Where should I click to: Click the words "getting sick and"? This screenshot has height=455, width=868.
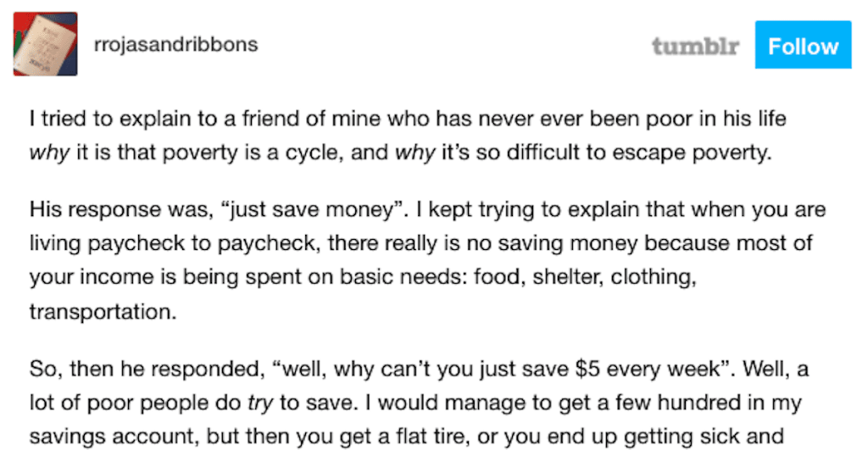(x=704, y=436)
